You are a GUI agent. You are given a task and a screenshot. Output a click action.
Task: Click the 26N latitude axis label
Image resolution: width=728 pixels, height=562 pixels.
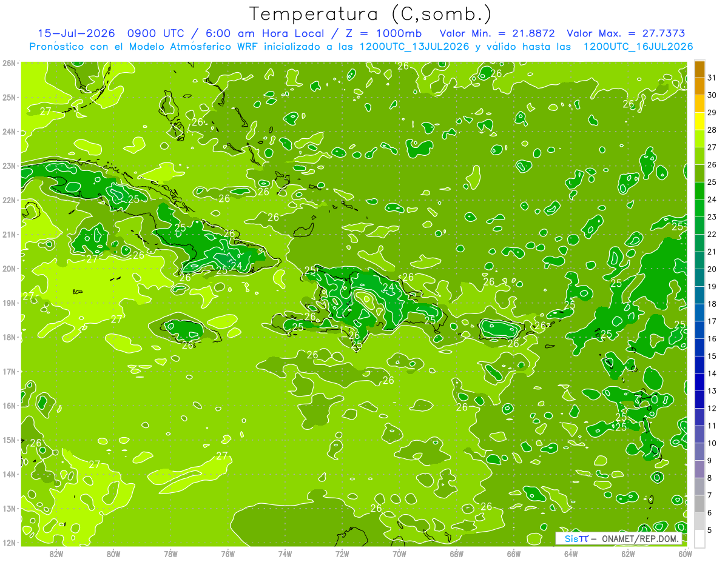click(x=9, y=63)
